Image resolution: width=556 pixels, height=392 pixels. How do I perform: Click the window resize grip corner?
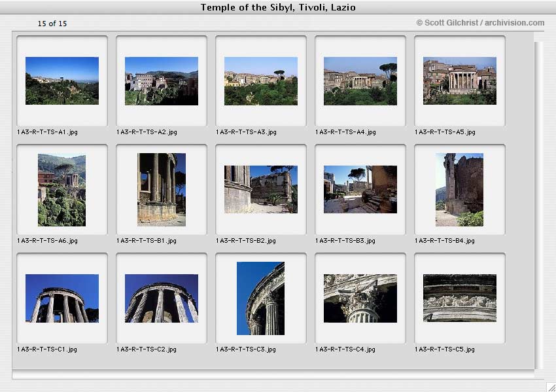click(551, 387)
